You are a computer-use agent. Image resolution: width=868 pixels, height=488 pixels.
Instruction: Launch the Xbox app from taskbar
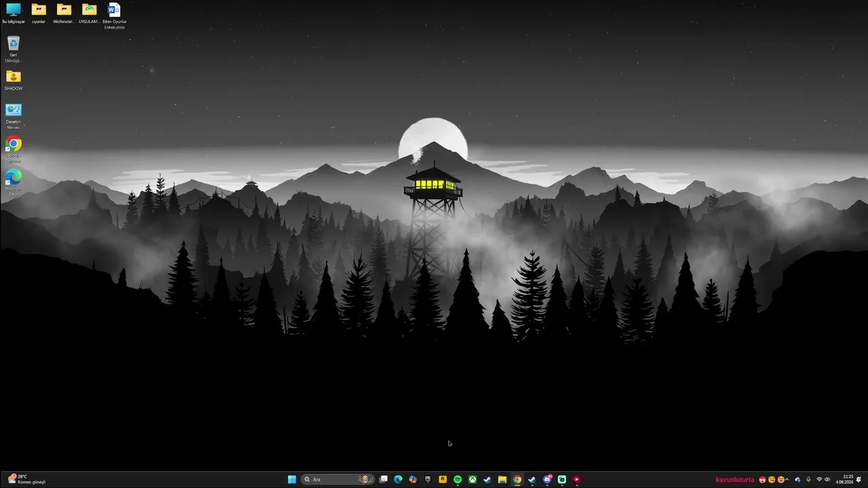[x=473, y=479]
